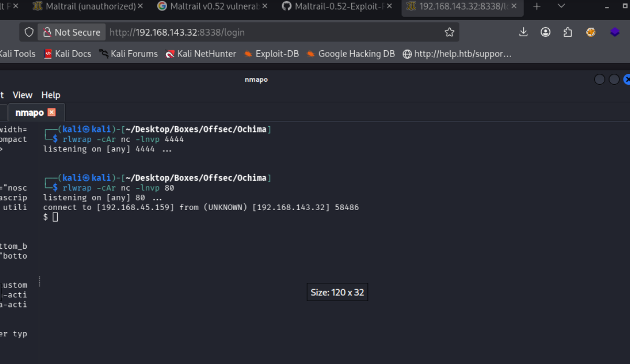Bookmark this page with the star icon
The image size is (630, 364).
pos(449,32)
